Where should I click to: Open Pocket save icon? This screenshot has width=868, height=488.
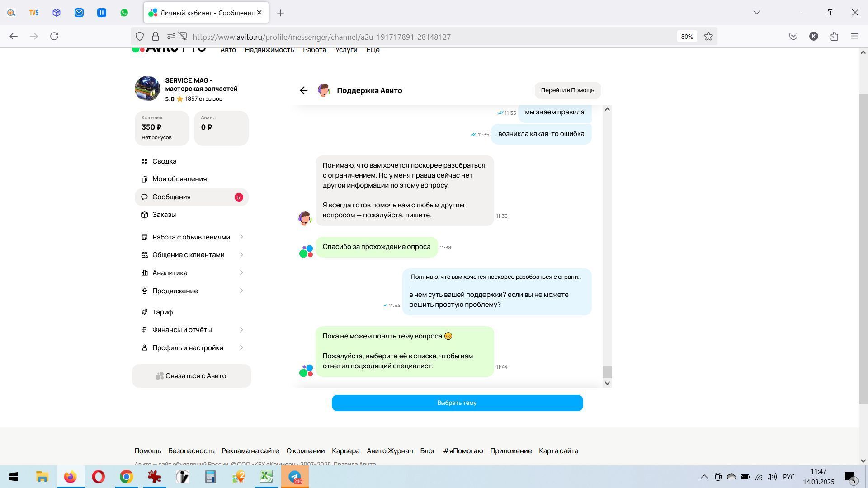tap(793, 37)
